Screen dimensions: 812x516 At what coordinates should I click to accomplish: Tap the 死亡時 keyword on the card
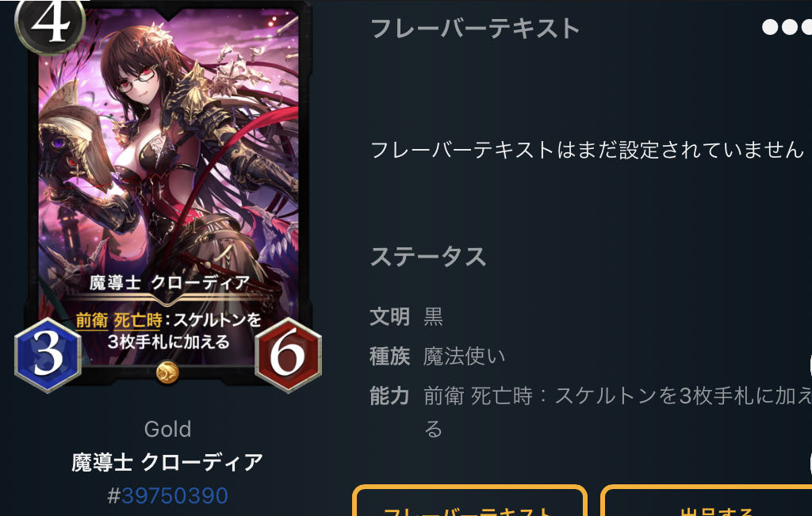(138, 320)
